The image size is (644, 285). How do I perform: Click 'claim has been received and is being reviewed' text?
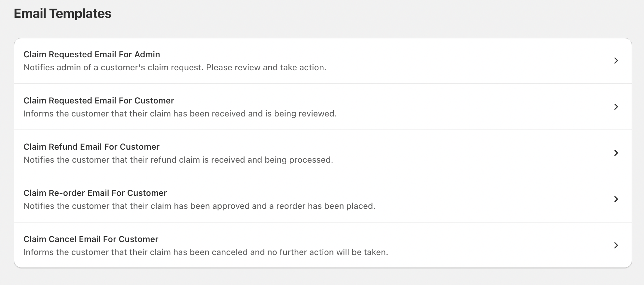(x=180, y=114)
